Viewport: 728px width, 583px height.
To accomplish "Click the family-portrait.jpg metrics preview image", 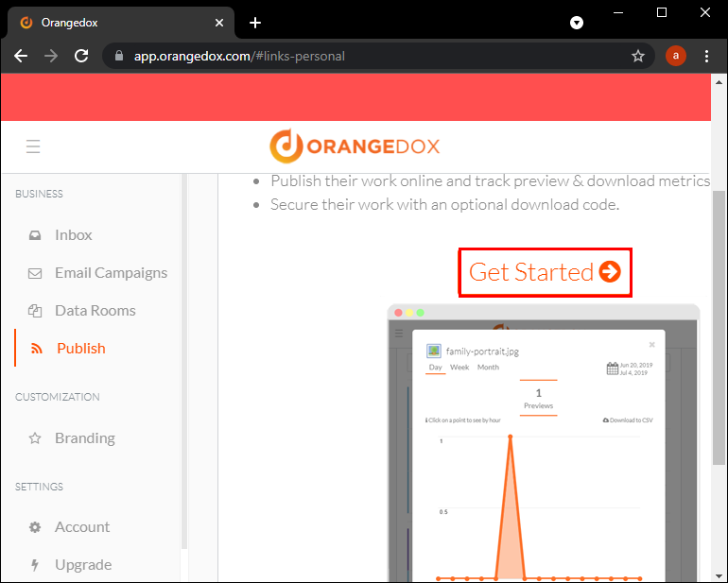I will click(x=544, y=443).
